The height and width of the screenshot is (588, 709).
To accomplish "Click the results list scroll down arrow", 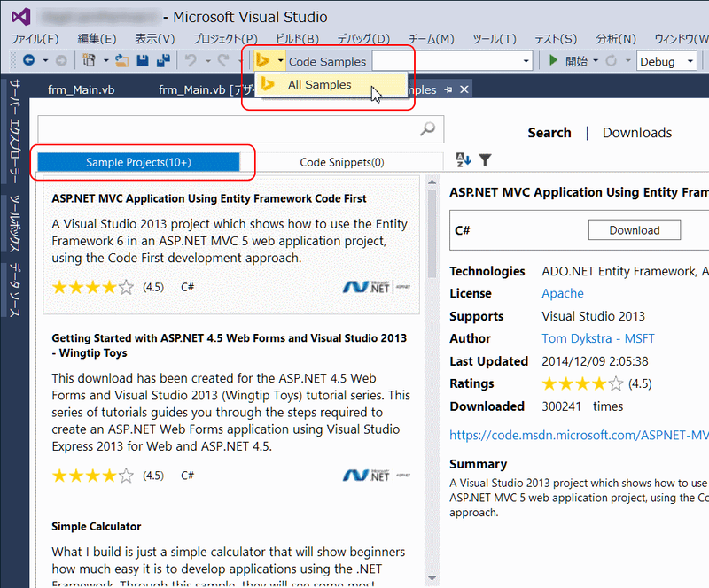I will tap(432, 578).
